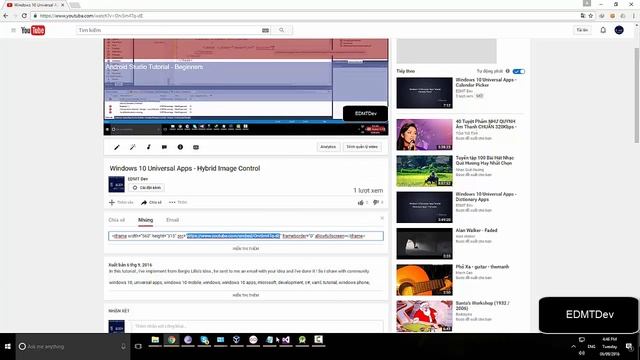
Task: Open the Windows Start menu
Action: [7, 347]
